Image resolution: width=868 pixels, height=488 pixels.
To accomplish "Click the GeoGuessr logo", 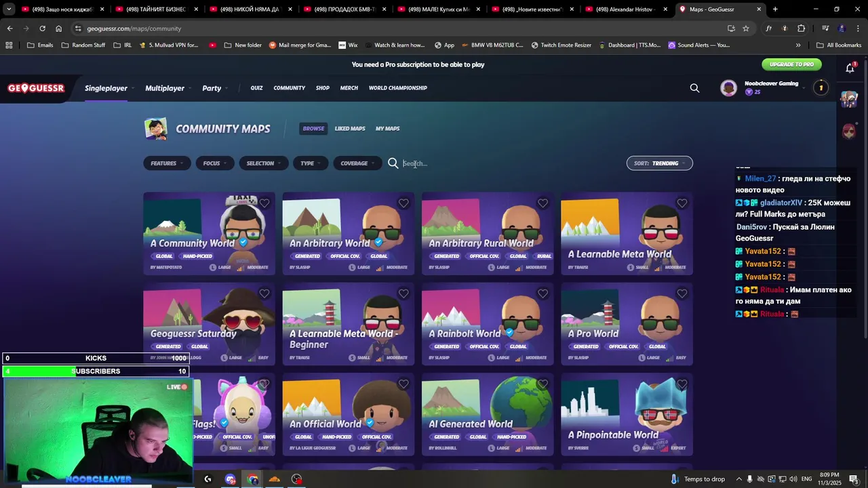I will click(36, 88).
